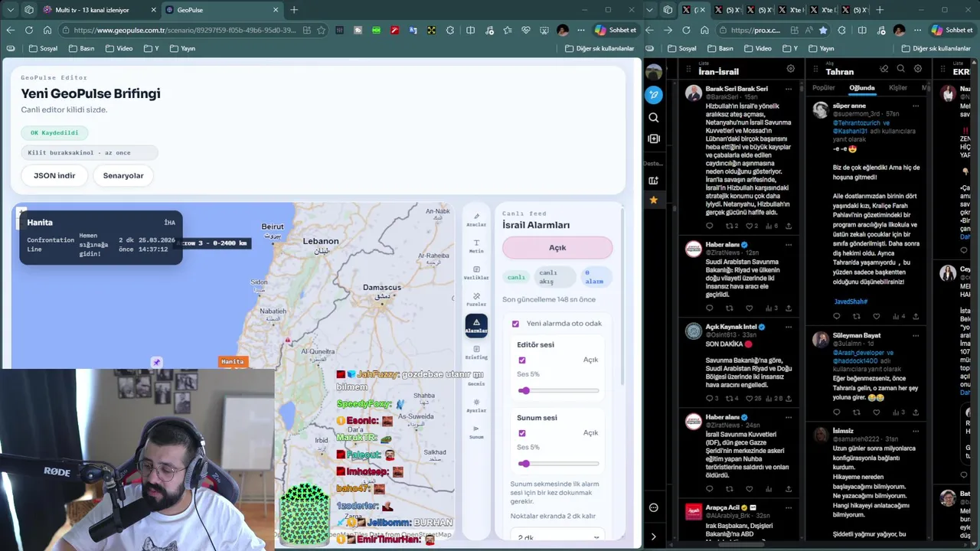This screenshot has height=551, width=980.
Task: Open more options menu in left browser
Action: click(581, 30)
